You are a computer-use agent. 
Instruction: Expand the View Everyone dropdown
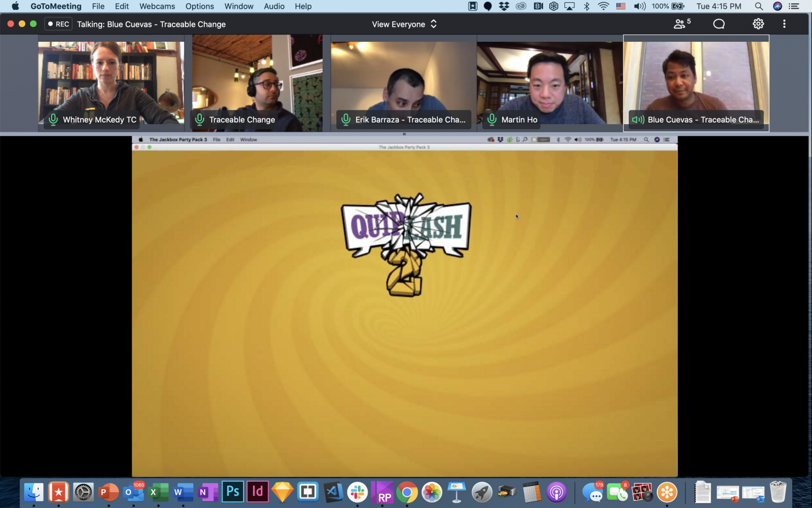pyautogui.click(x=404, y=24)
